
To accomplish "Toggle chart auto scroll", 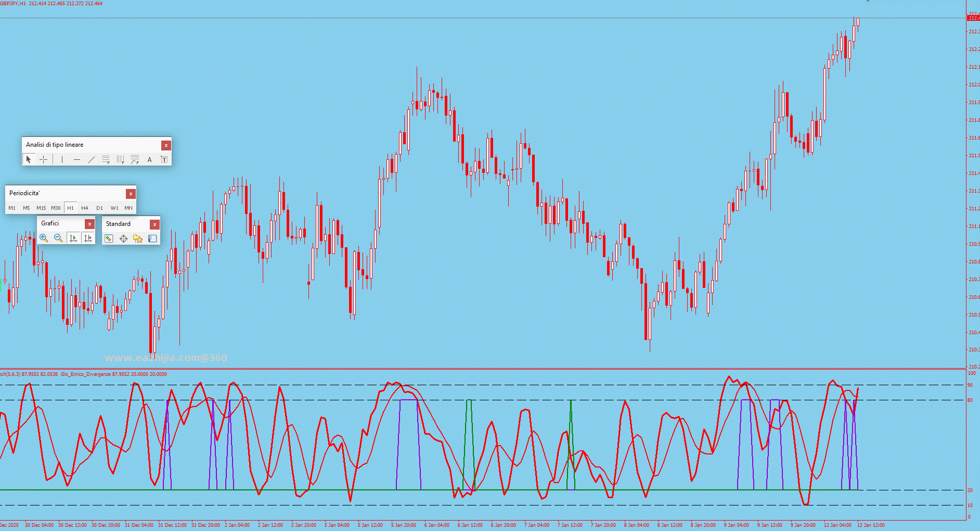I will click(73, 238).
